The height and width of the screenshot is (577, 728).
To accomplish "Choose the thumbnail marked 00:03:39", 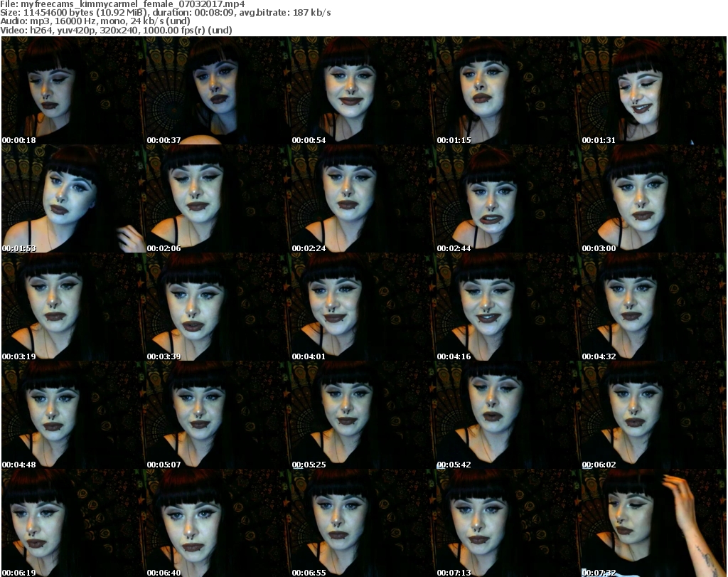I will click(219, 307).
